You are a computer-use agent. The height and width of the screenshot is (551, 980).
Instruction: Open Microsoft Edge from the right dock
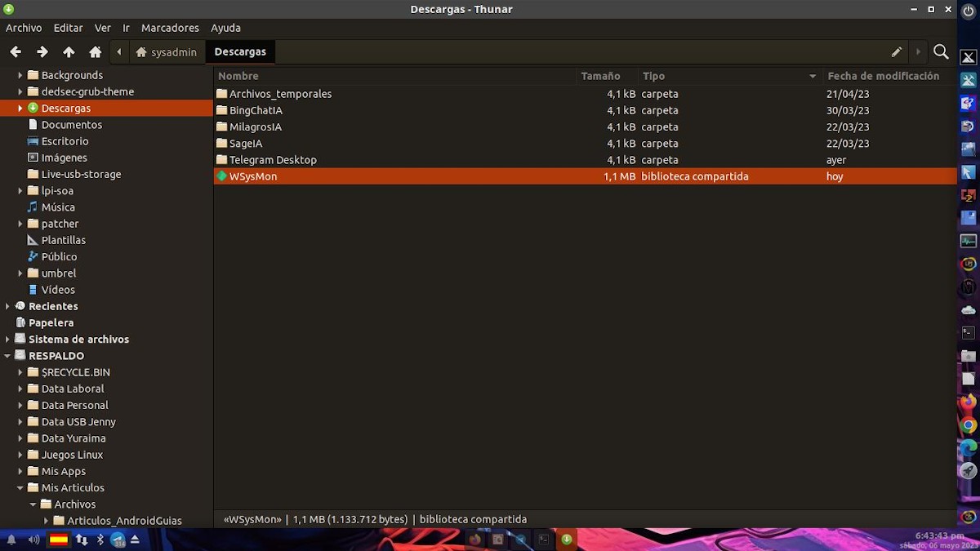click(969, 448)
